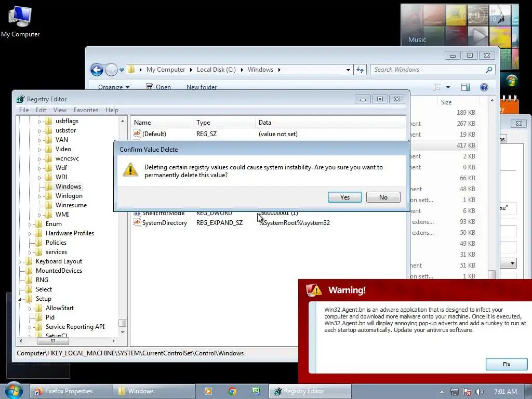Launch media player from taskbar
The image size is (532, 399).
[208, 391]
